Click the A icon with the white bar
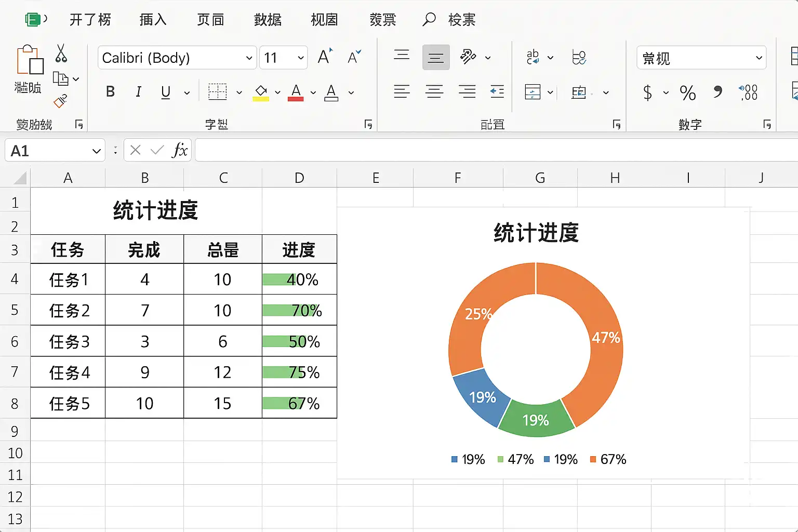The height and width of the screenshot is (532, 798). (331, 92)
